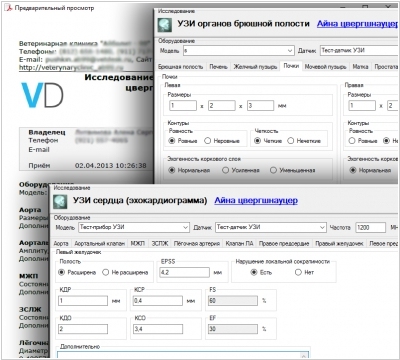This screenshot has height=360, width=400.
Task: Switch to the Печень tab
Action: click(x=218, y=67)
